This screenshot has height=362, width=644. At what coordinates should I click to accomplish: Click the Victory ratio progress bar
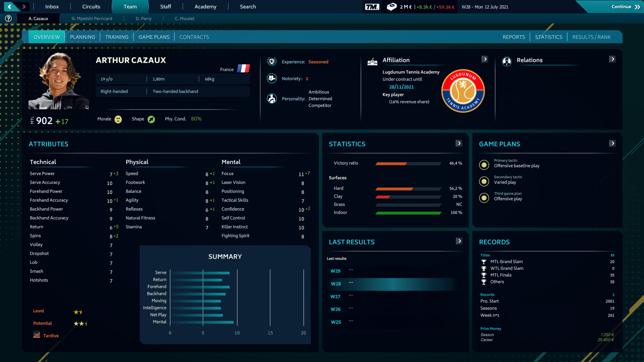click(x=408, y=163)
